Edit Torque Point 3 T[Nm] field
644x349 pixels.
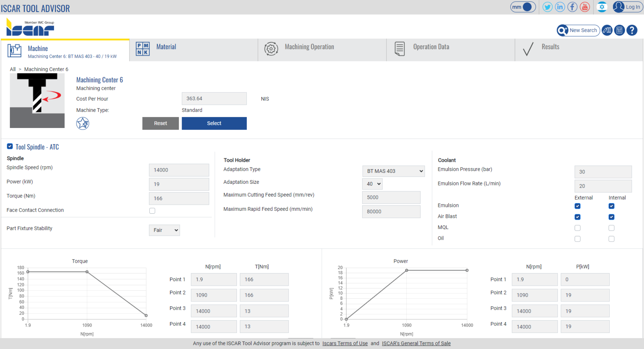(x=264, y=311)
